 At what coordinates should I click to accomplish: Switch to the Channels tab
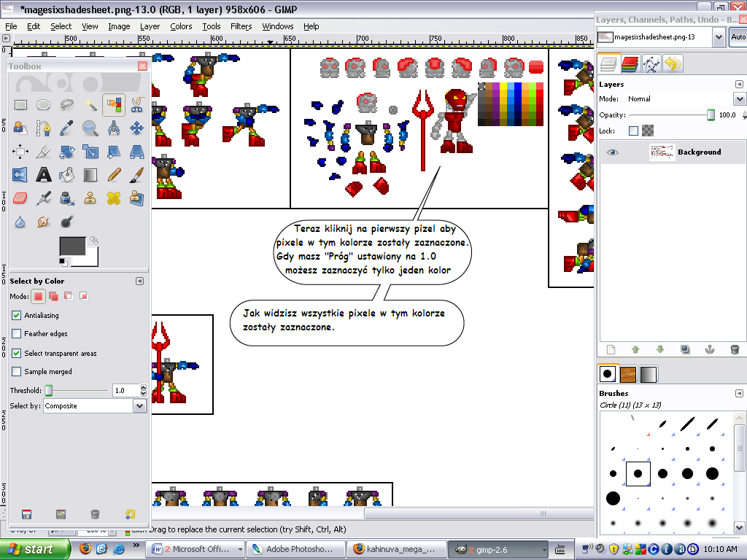[630, 63]
